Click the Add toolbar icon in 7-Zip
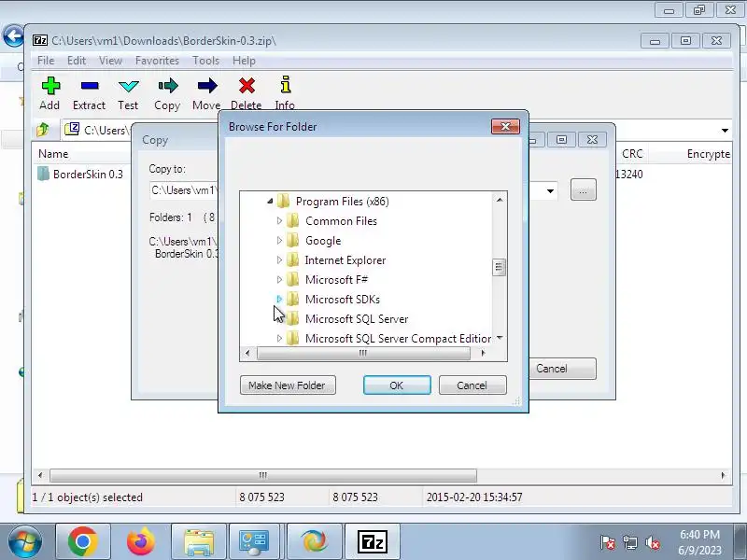This screenshot has height=560, width=747. [x=50, y=86]
